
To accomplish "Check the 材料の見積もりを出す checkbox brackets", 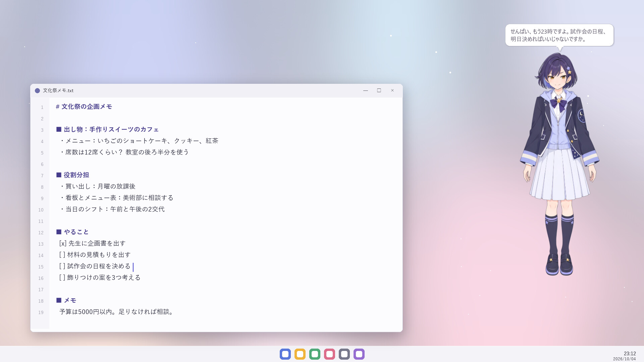I will (x=62, y=255).
